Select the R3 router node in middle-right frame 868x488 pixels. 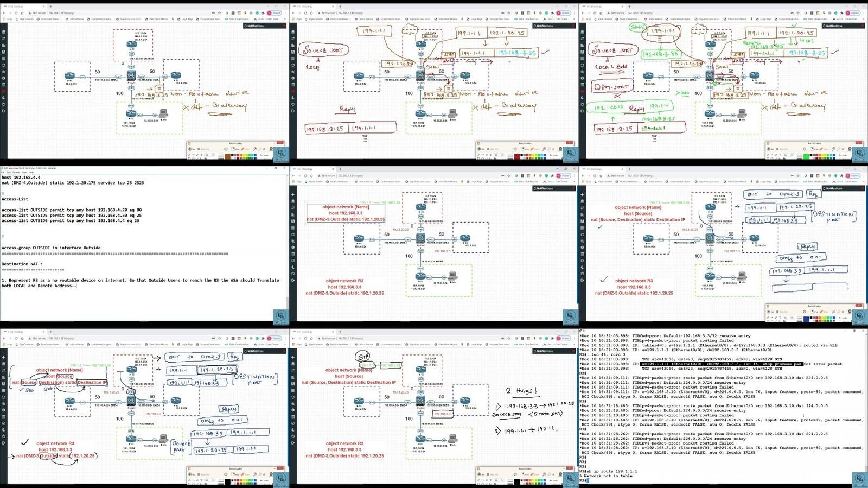tap(754, 239)
